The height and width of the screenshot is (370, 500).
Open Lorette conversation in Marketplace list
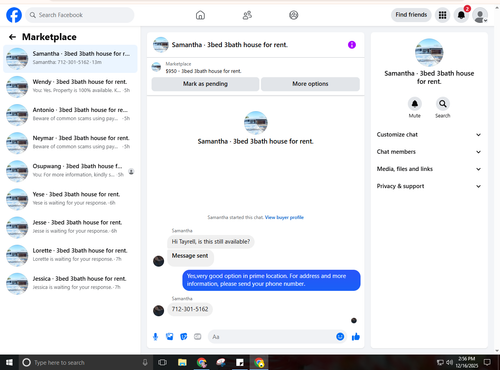(x=70, y=256)
